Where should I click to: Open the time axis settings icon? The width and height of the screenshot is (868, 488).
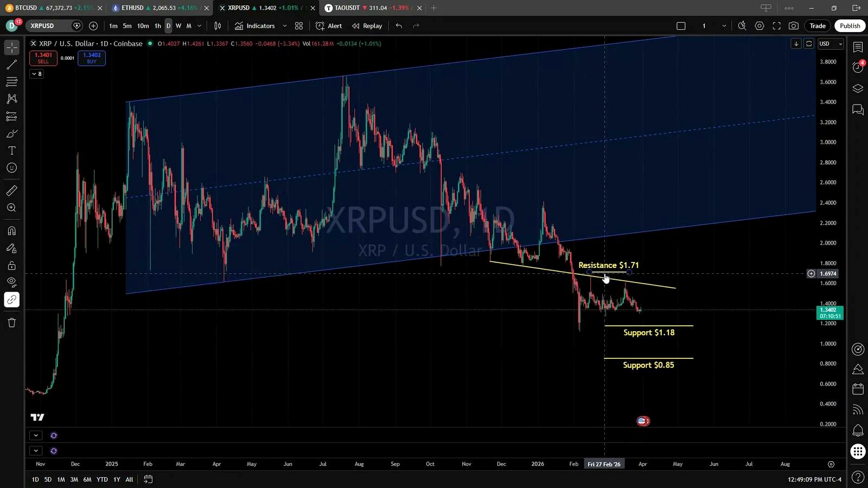(831, 464)
